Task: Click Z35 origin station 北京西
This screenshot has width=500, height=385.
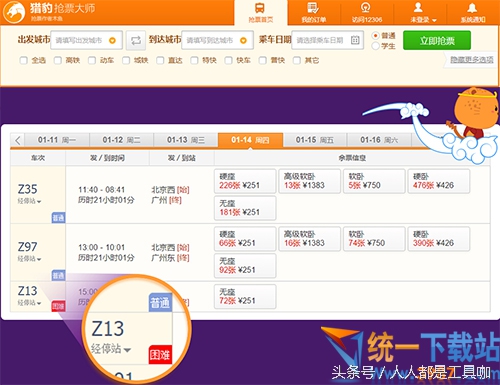Action: tap(163, 190)
